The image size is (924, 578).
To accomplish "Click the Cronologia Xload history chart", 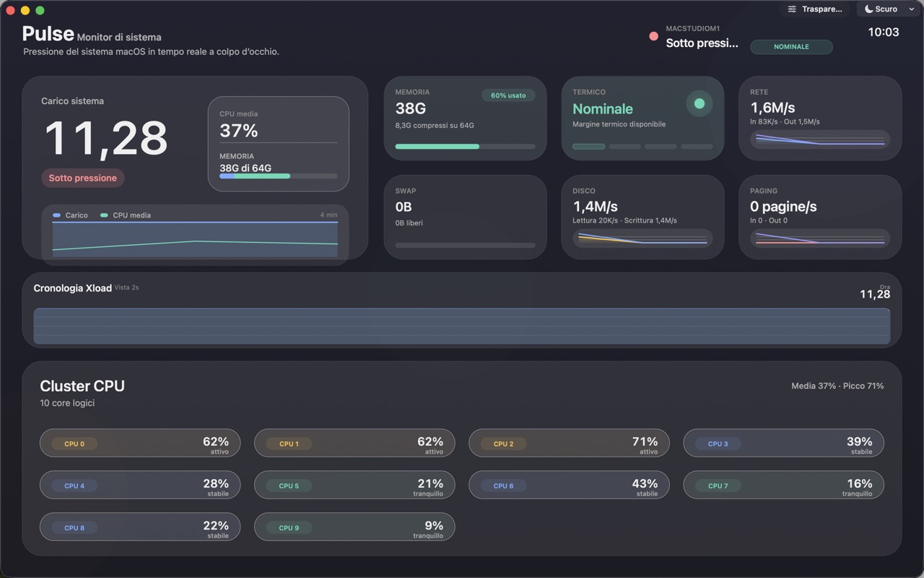I will [x=461, y=326].
